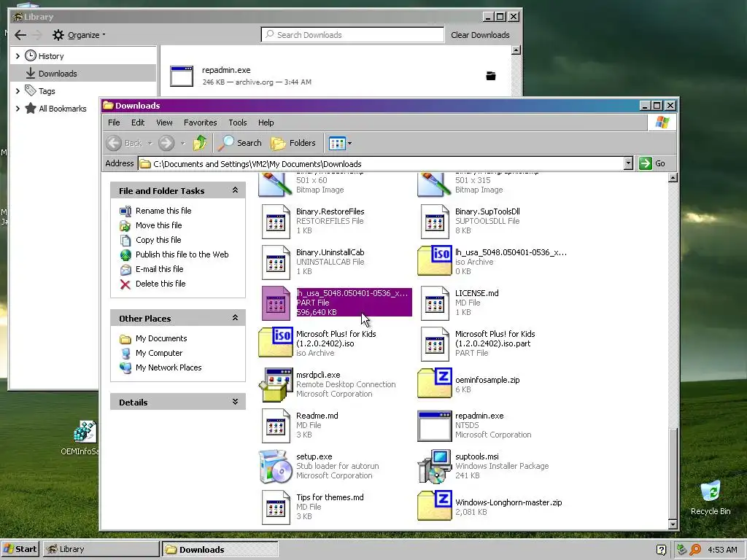Click Publish this file to the Web
Viewport: 747px width, 560px height.
point(182,254)
